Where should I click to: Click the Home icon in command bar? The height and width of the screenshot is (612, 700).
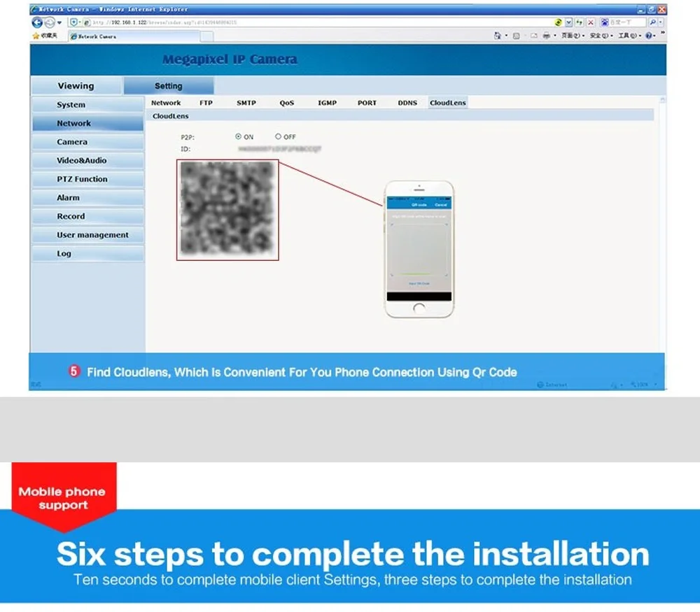[497, 36]
